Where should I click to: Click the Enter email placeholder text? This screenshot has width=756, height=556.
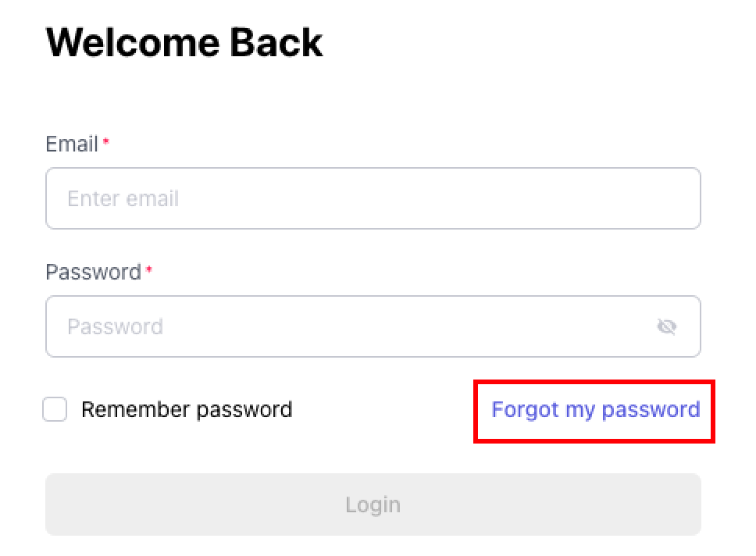123,198
